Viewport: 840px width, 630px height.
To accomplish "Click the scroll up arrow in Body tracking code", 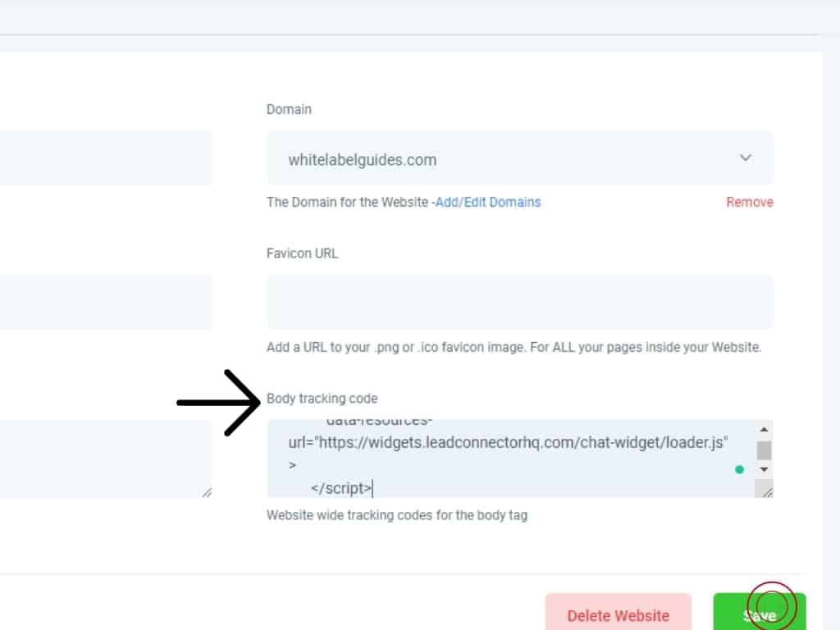I will pos(764,430).
